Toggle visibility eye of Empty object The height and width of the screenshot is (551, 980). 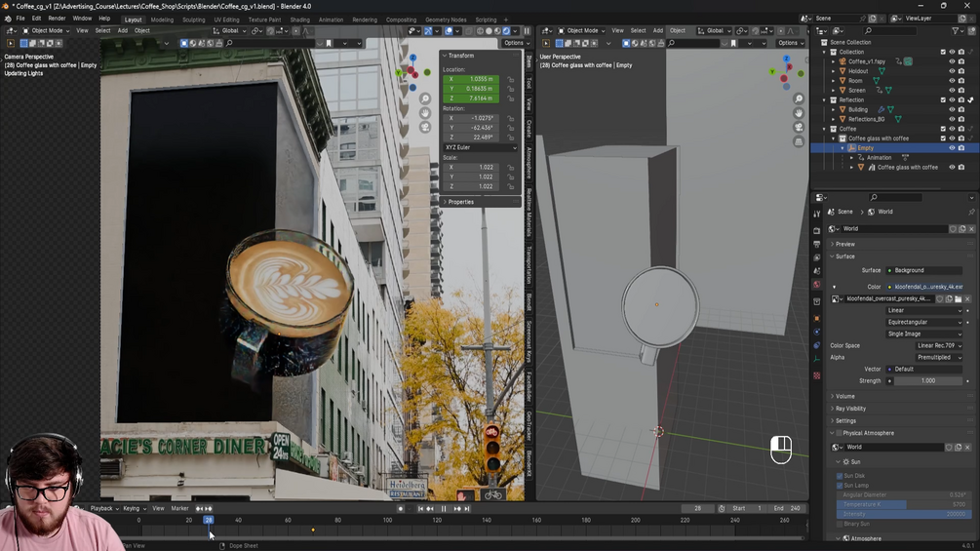pyautogui.click(x=952, y=148)
